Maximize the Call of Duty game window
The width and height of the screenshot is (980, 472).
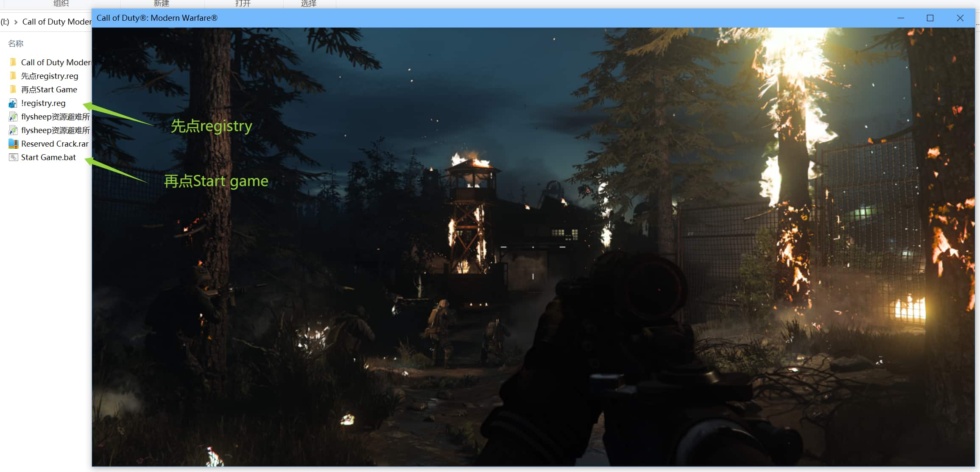click(930, 18)
